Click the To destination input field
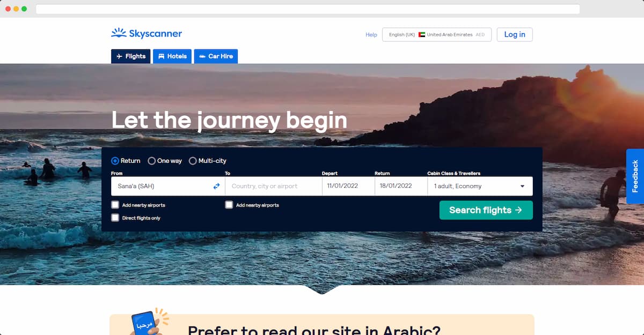The image size is (644, 335). tap(273, 186)
